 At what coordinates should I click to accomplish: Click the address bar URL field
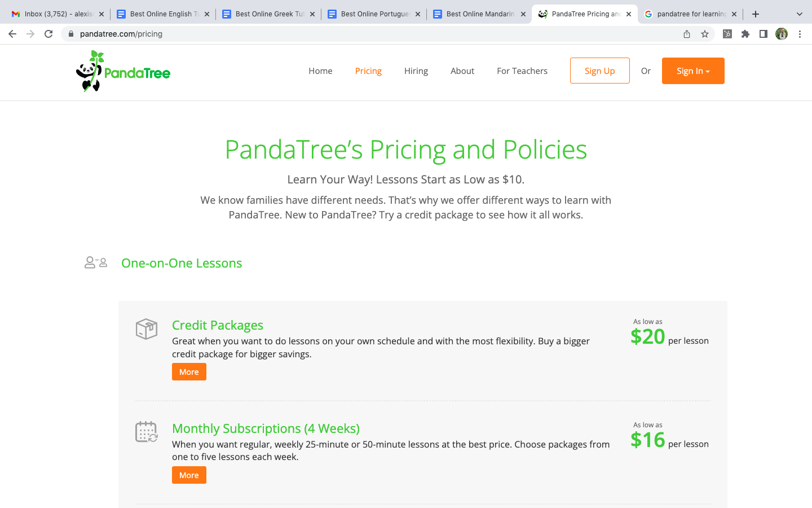pyautogui.click(x=338, y=34)
